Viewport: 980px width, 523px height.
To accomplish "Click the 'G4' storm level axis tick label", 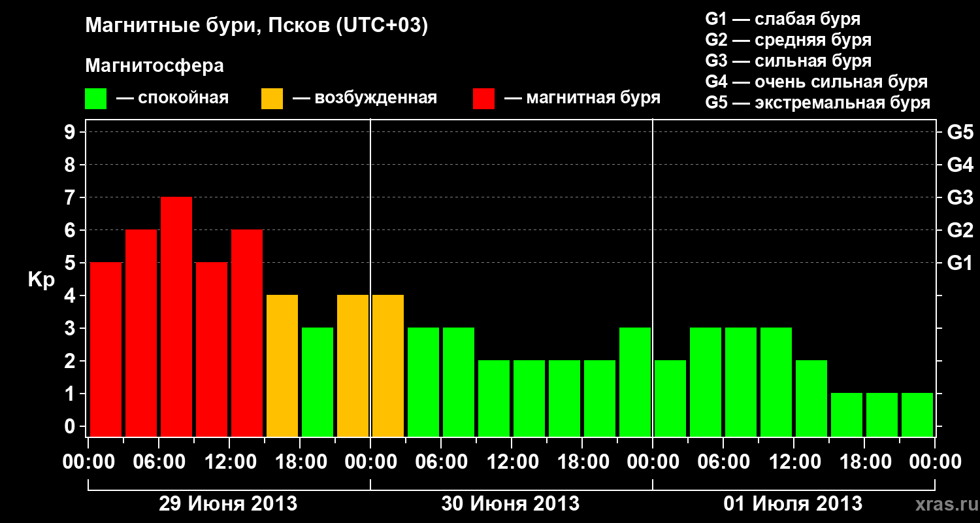I will click(x=960, y=165).
